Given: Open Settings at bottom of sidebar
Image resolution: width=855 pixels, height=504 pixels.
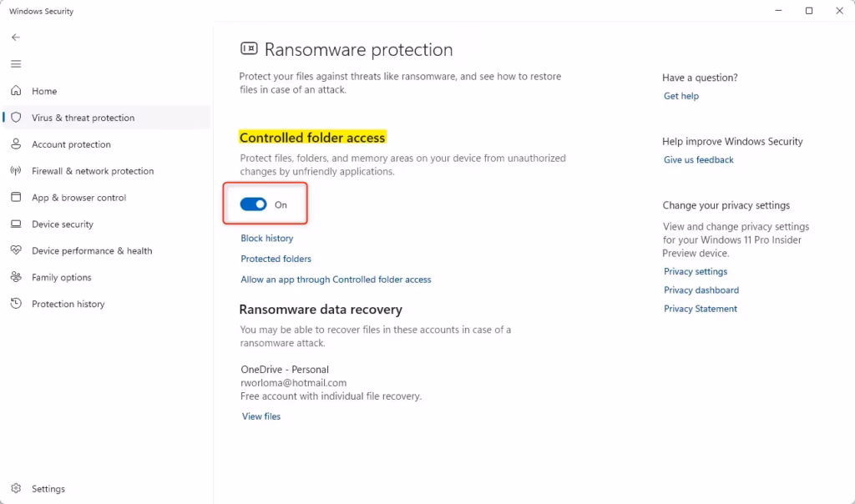Looking at the screenshot, I should tap(48, 489).
